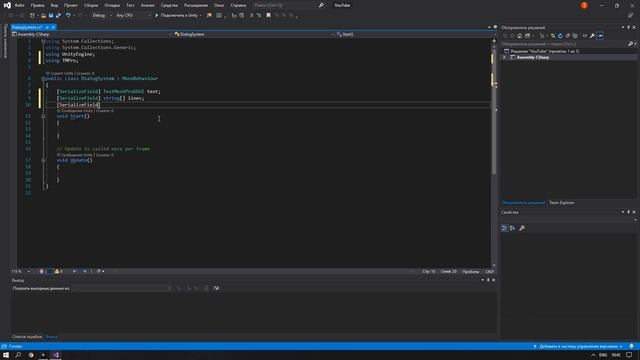Open the Assembly-CSharp project dropdown
The image size is (640, 360).
point(92,34)
